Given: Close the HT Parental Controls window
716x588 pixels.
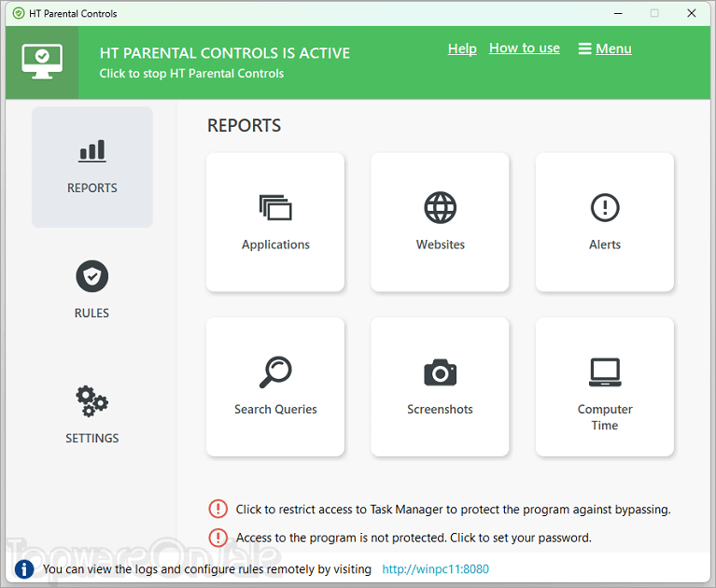Looking at the screenshot, I should tap(692, 13).
